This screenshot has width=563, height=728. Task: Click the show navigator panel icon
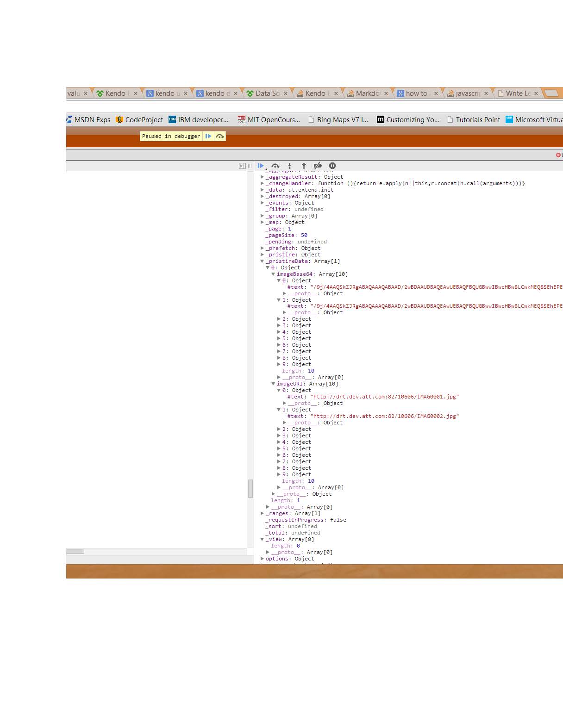point(242,166)
